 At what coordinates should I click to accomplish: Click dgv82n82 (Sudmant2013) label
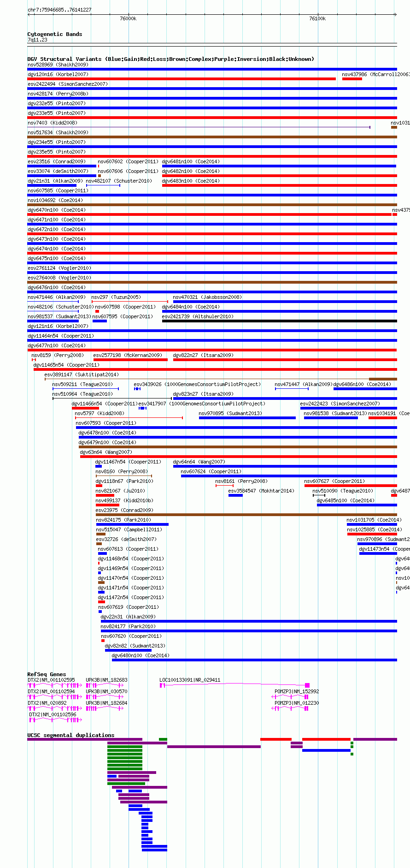click(x=135, y=646)
